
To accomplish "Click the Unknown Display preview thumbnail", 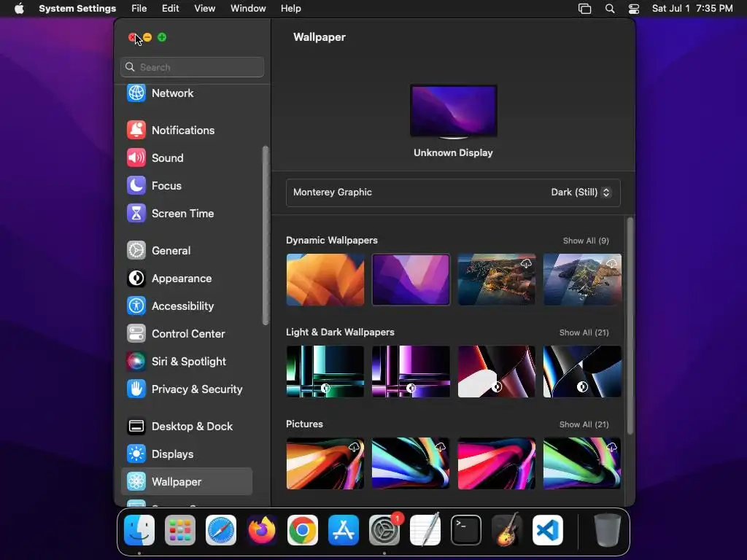I will (x=454, y=112).
